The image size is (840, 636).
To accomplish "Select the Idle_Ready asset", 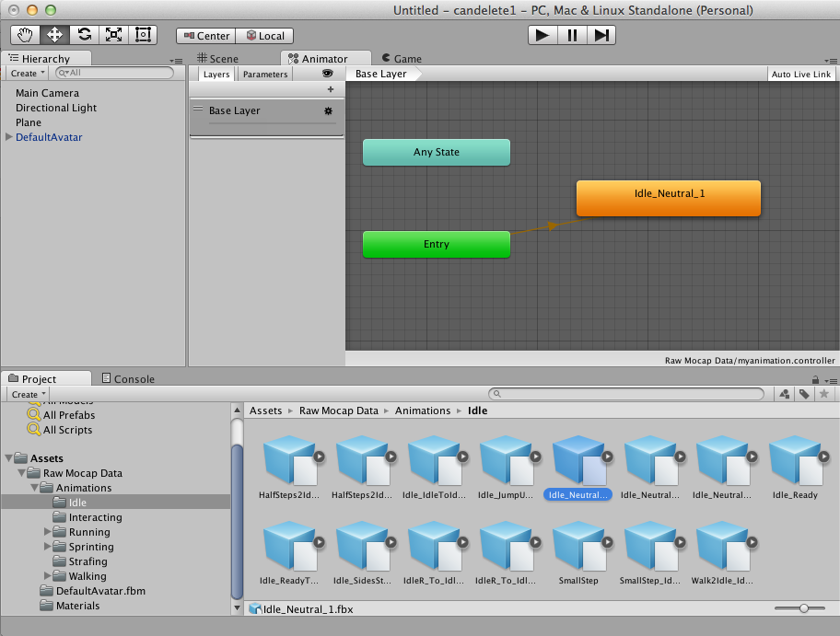I will [x=795, y=468].
